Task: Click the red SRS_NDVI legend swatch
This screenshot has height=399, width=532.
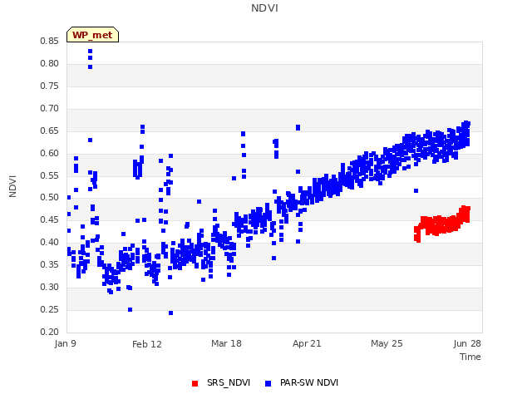Action: tap(195, 383)
